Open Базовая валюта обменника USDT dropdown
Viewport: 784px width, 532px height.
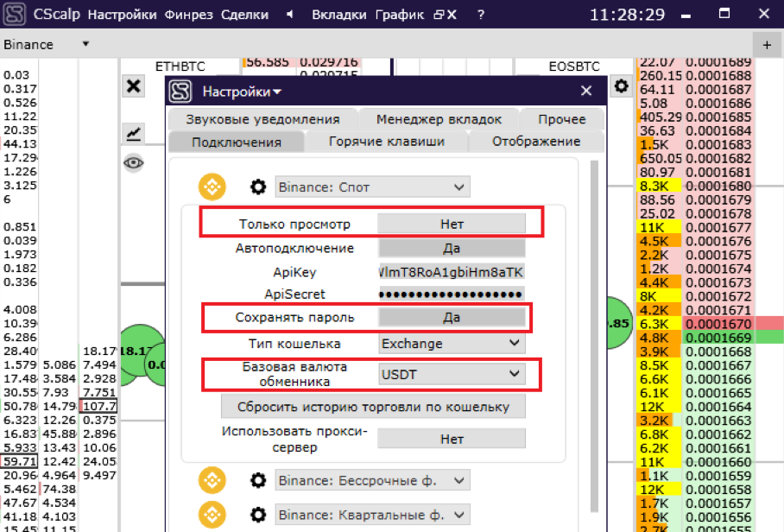coord(452,374)
